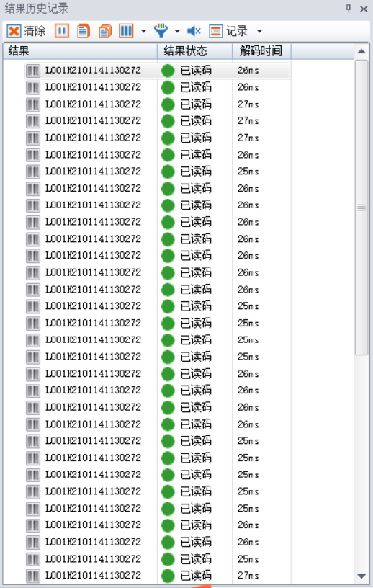Close the 结果历史记录 panel

[x=364, y=9]
